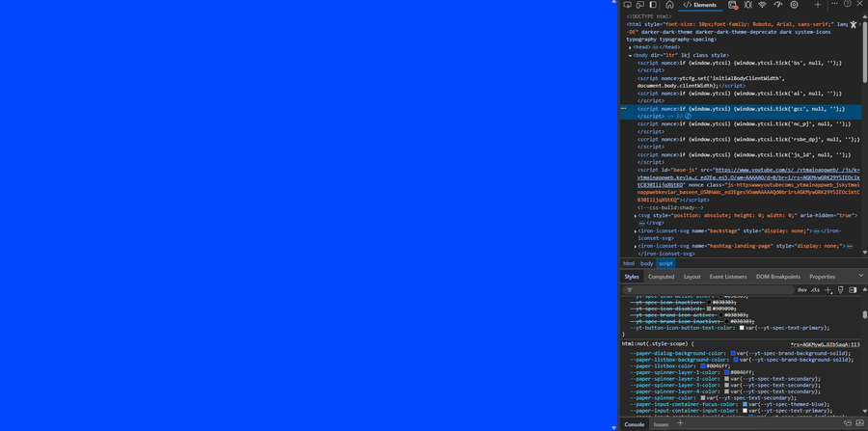The height and width of the screenshot is (431, 868).
Task: Collapse the body element node
Action: [630, 55]
